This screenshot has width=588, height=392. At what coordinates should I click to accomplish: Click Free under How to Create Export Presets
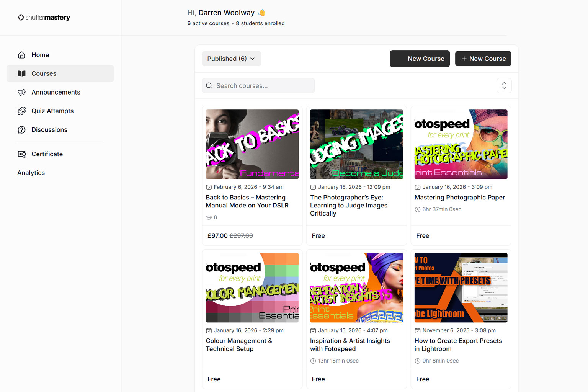pos(423,379)
